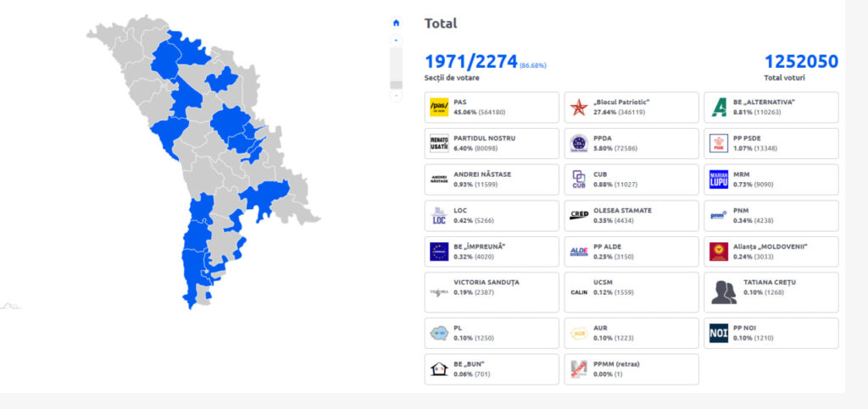Open the Blocul Patriotic 27.64% result card

pyautogui.click(x=632, y=108)
